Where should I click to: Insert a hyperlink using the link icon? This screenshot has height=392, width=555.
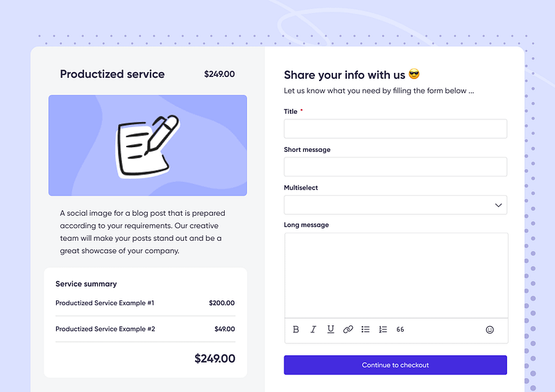point(348,330)
